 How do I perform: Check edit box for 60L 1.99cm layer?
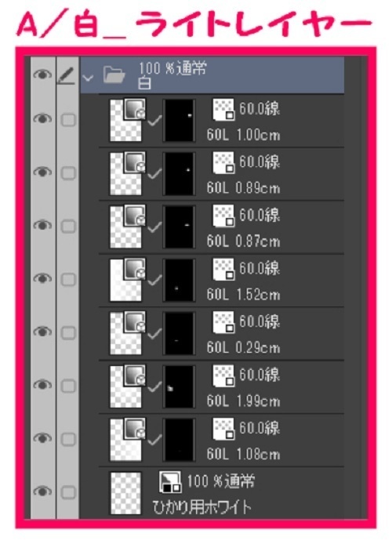click(68, 386)
